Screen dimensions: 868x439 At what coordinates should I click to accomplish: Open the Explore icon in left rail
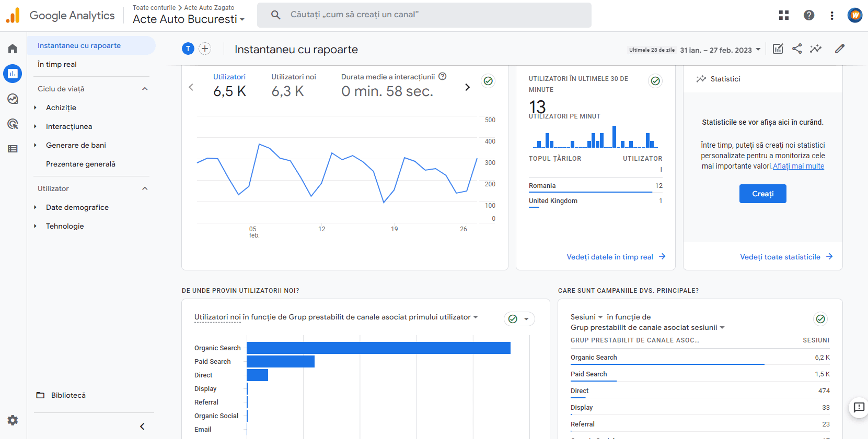(13, 99)
